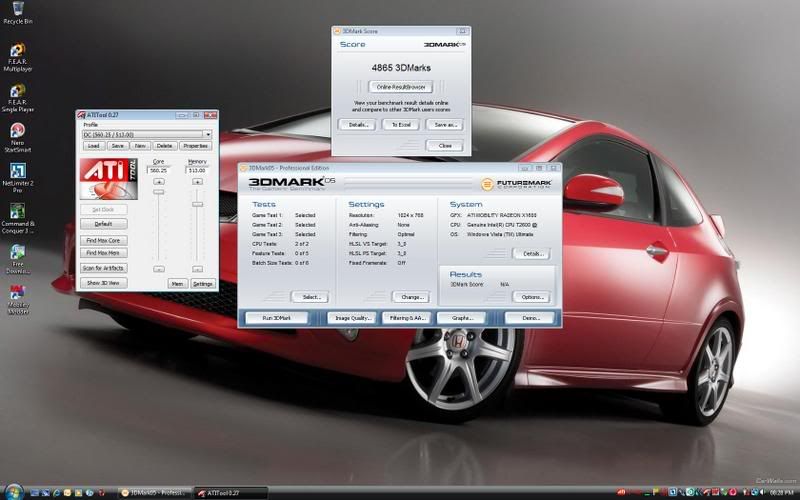
Task: Click Demo button in 3DMark05
Action: [x=530, y=318]
